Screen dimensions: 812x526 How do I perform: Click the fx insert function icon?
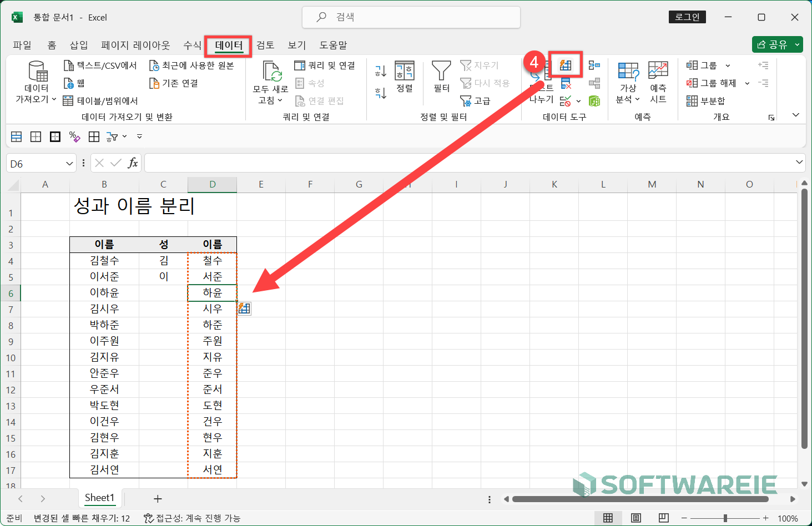[133, 163]
